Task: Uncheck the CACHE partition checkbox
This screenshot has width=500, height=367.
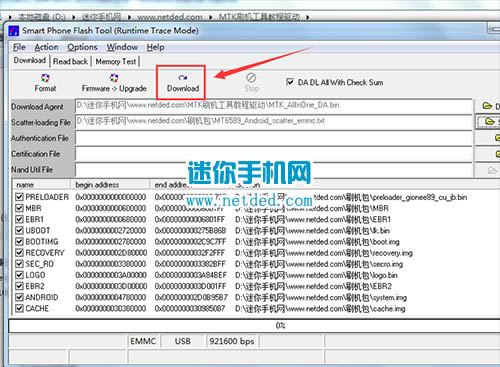Action: pos(19,308)
